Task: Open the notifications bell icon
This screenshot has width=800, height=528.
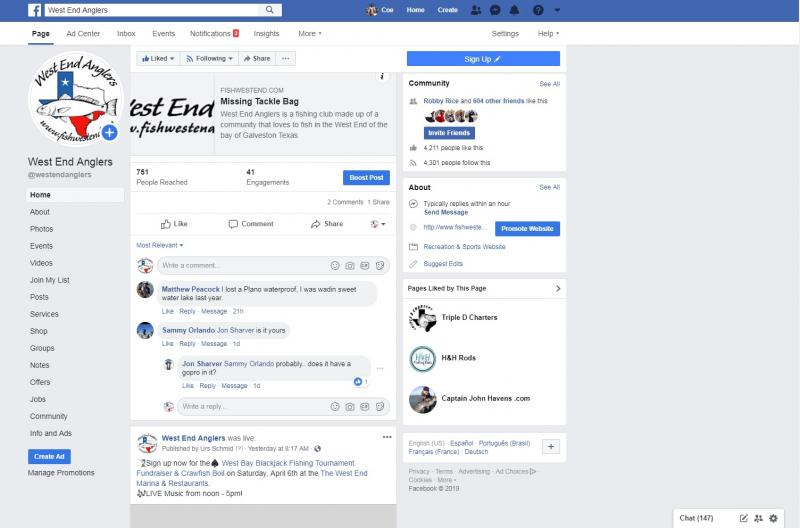Action: click(x=514, y=10)
